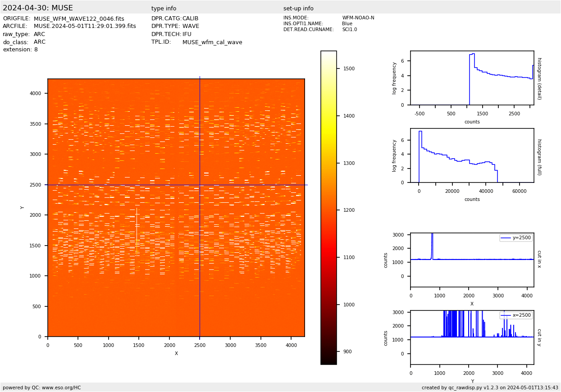Click the "set-up info" header
Viewport: 561px width, 392px height.
(298, 9)
